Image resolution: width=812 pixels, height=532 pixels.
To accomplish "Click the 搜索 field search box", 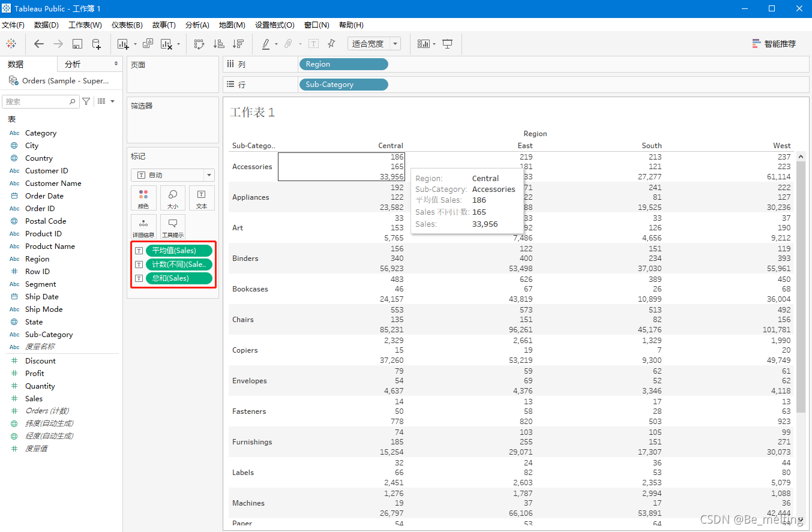I will (x=40, y=102).
